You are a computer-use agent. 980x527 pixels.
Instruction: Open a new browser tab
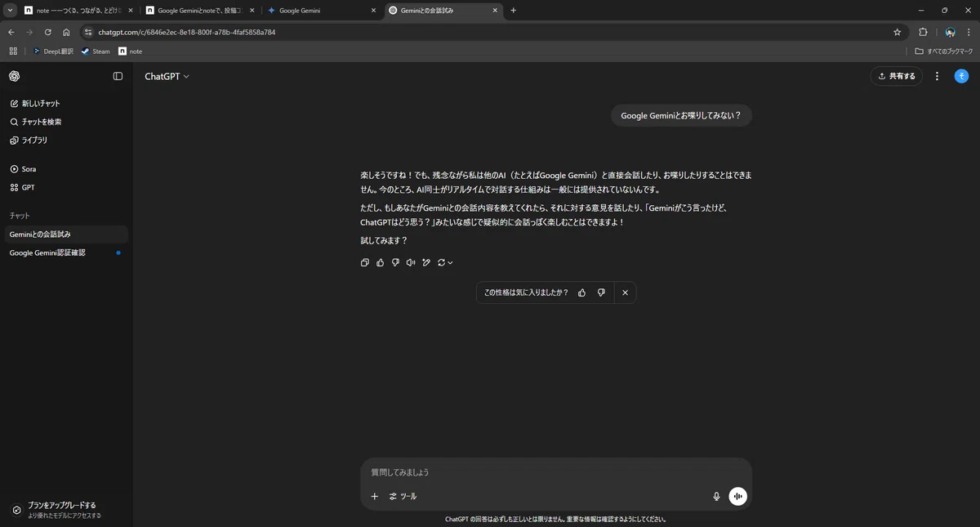[x=513, y=11]
